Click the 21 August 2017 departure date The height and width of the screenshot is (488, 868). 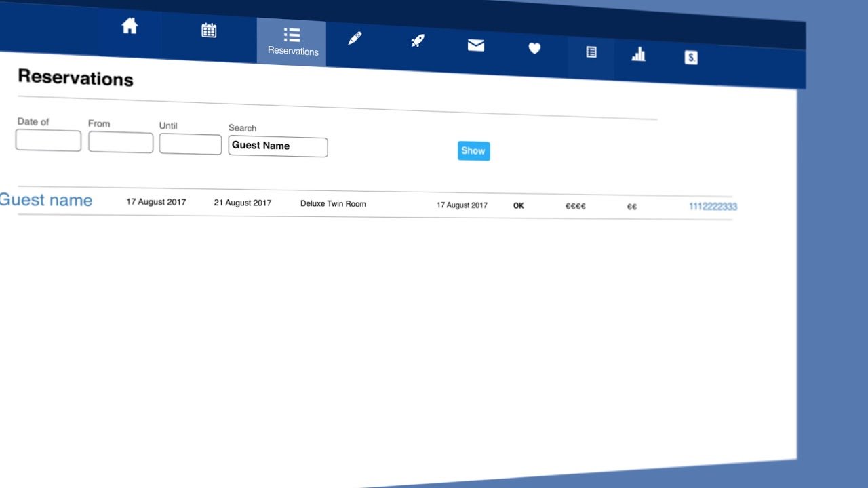242,203
